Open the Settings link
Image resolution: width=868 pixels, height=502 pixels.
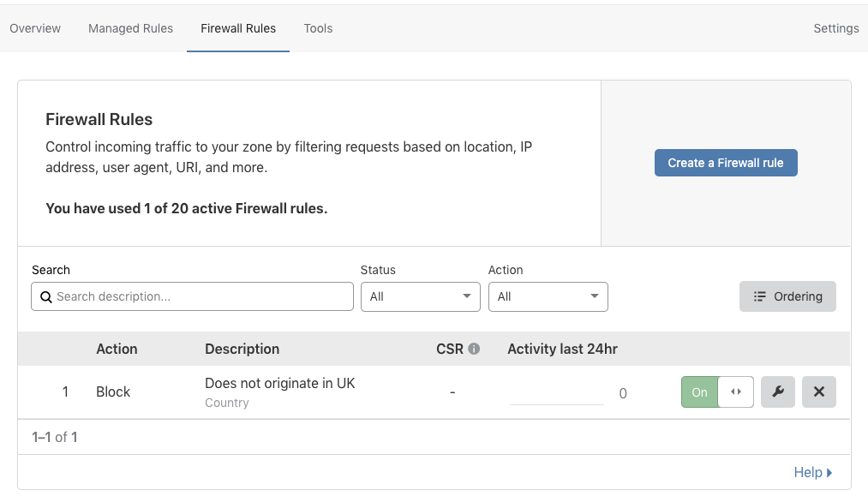pyautogui.click(x=835, y=28)
